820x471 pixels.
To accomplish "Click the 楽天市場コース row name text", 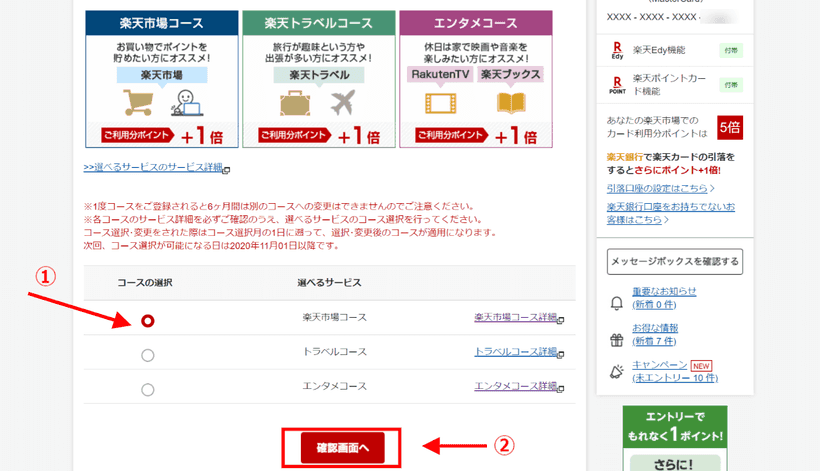I will coord(335,317).
